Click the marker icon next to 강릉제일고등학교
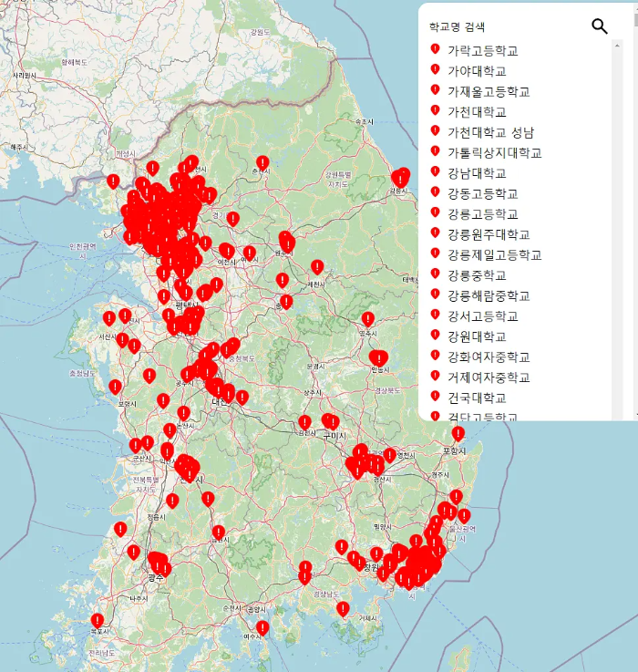This screenshot has height=672, width=638. [x=435, y=253]
